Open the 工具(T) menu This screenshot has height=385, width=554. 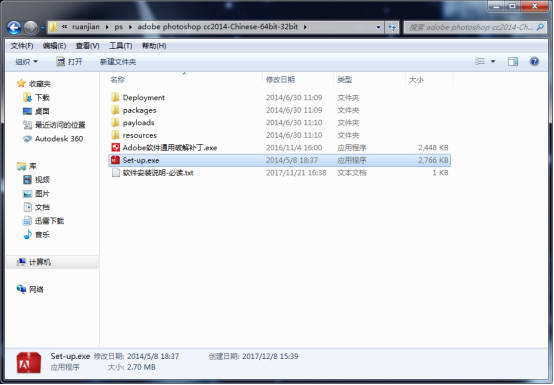(120, 46)
